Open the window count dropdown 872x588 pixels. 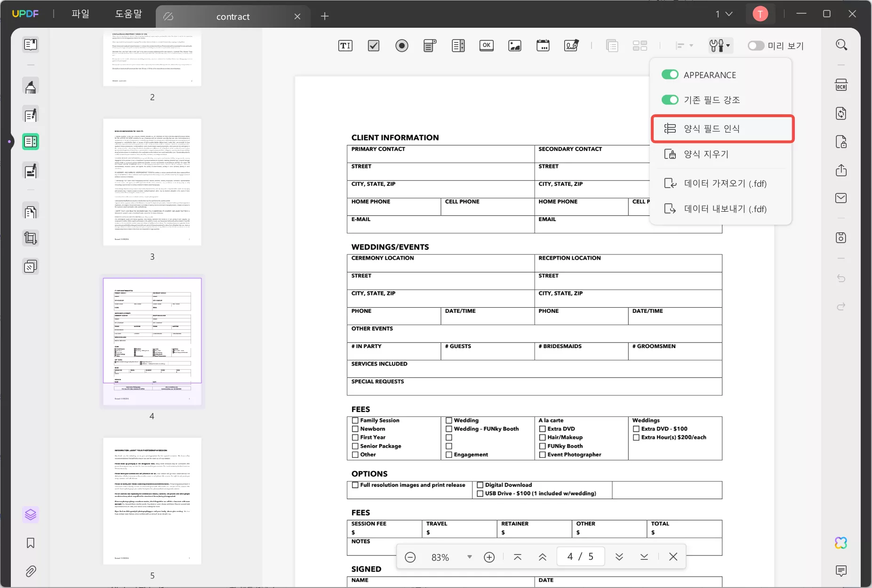click(x=724, y=14)
